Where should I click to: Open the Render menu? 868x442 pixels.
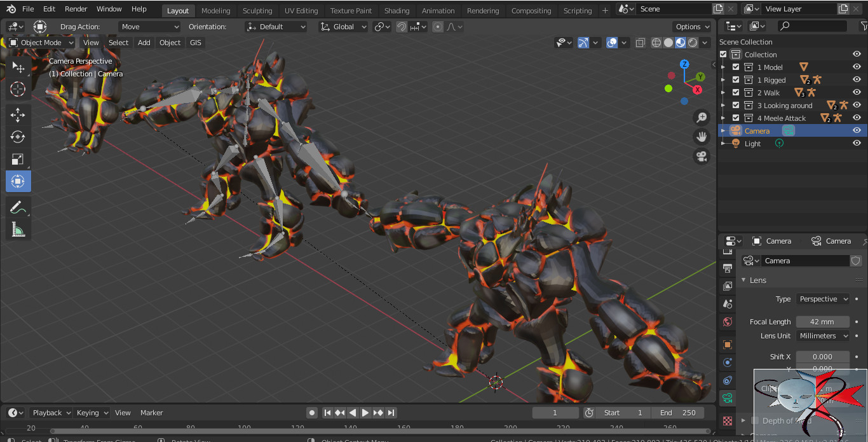click(x=76, y=9)
